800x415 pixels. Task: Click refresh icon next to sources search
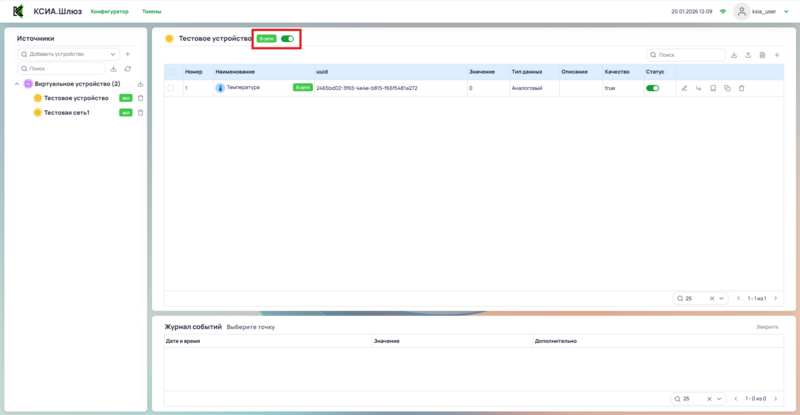click(127, 68)
